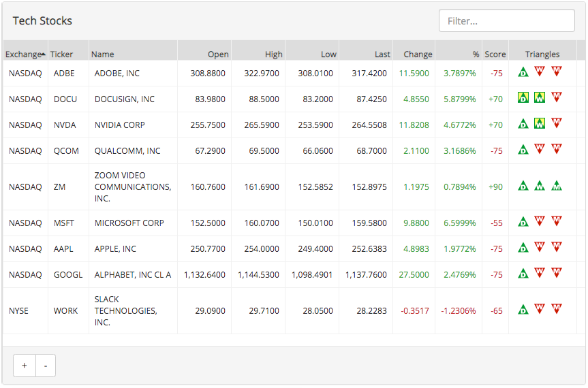Click the plus add button
Screen dimensions: 588x388
[x=25, y=366]
